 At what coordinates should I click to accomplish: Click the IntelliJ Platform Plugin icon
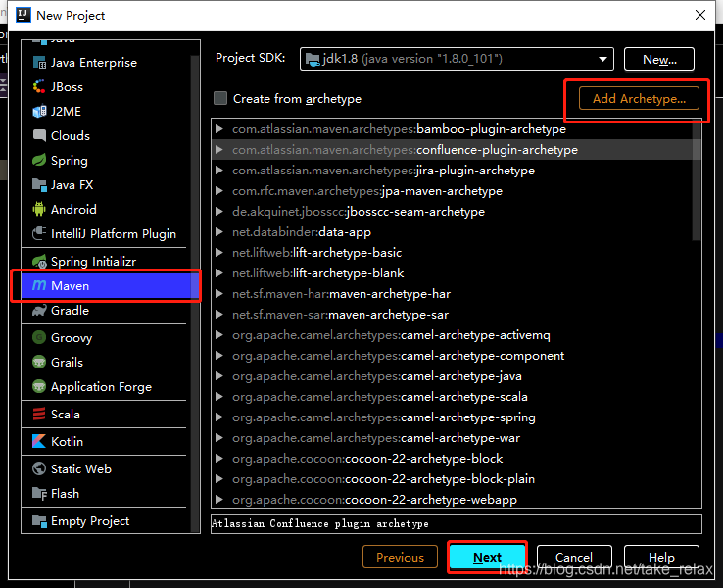39,234
